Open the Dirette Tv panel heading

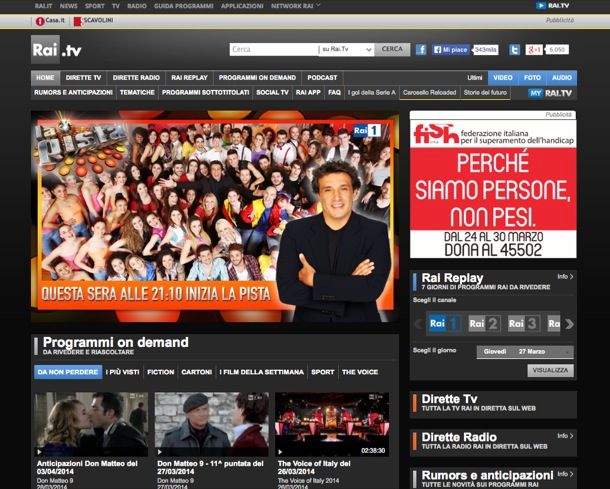(x=449, y=399)
